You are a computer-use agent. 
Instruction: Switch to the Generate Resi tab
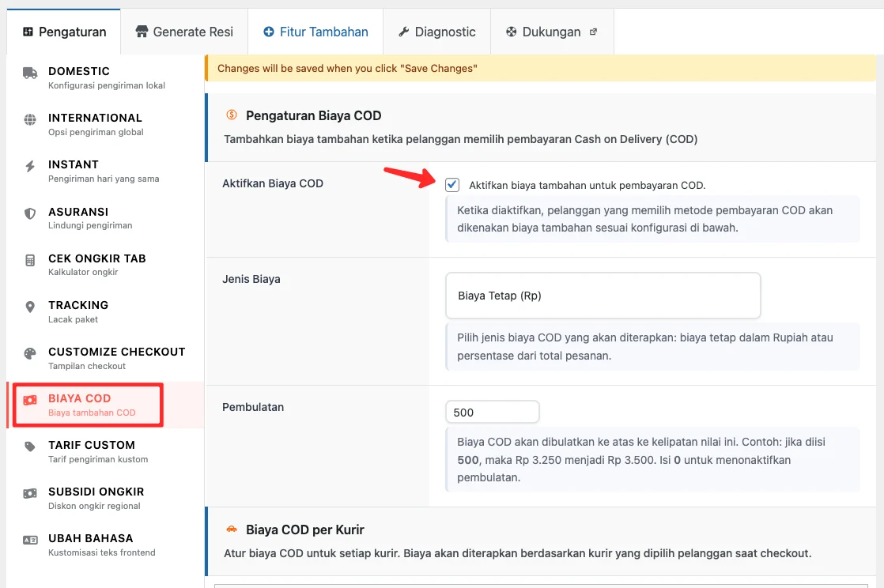tap(183, 31)
